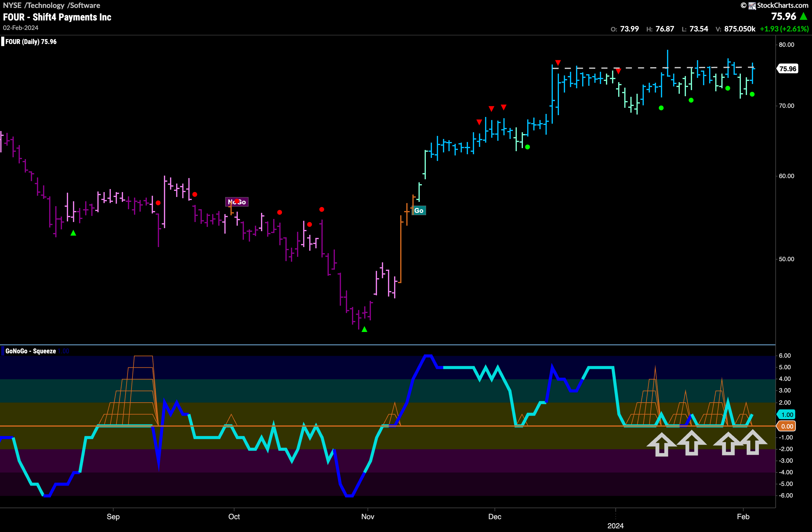Click the green triangle below the November low
Viewport: 812px width, 532px height.
coord(364,329)
